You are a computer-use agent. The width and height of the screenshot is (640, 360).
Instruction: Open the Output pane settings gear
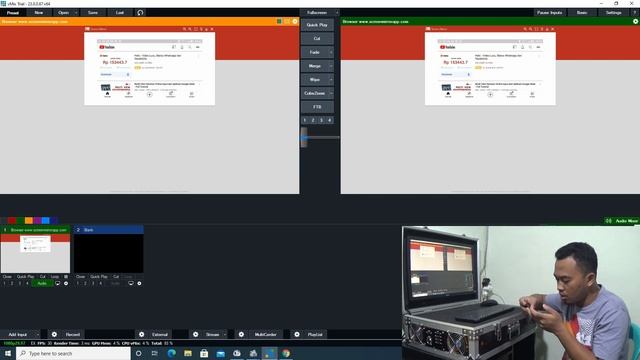coord(636,21)
